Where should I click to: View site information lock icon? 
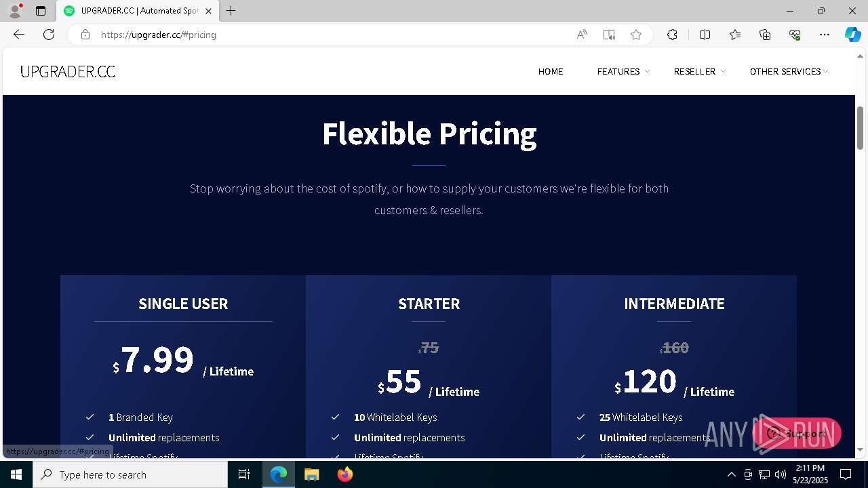click(85, 35)
